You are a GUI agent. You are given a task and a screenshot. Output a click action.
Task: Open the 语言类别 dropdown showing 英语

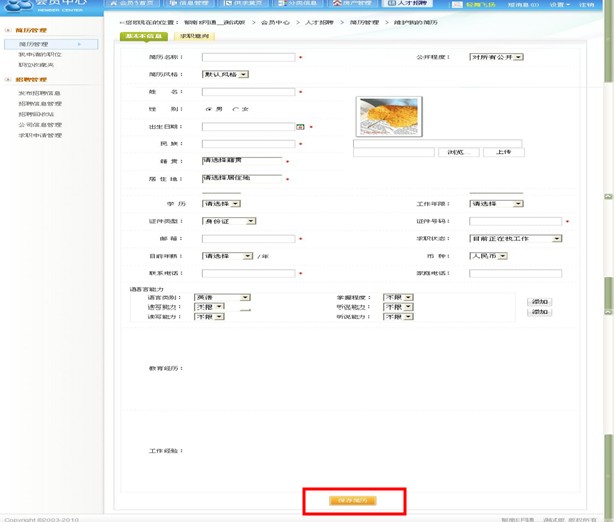pyautogui.click(x=221, y=297)
